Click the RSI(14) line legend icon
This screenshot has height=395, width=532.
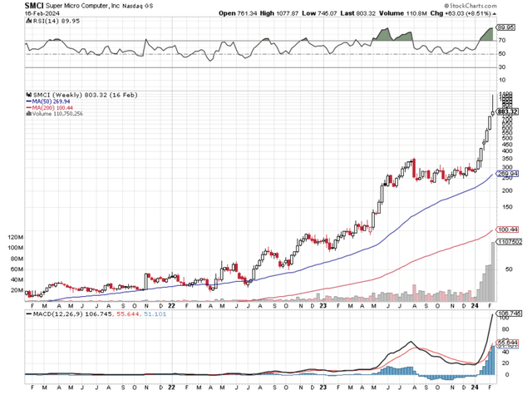(29, 21)
